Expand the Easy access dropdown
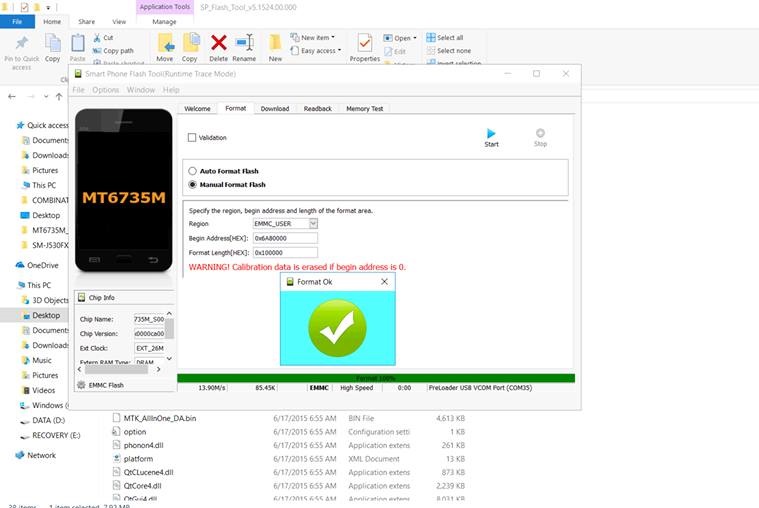Viewport: 759px width, 508px height. pyautogui.click(x=339, y=50)
